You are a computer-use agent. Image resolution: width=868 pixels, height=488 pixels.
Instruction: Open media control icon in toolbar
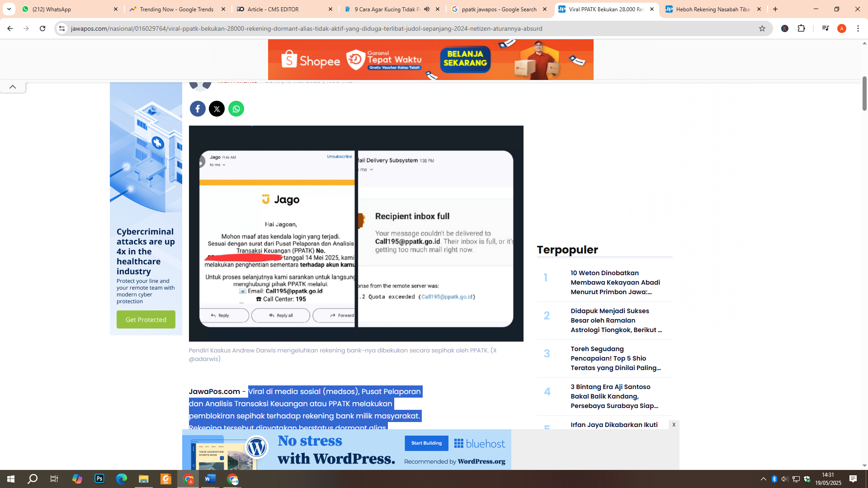[x=826, y=28]
